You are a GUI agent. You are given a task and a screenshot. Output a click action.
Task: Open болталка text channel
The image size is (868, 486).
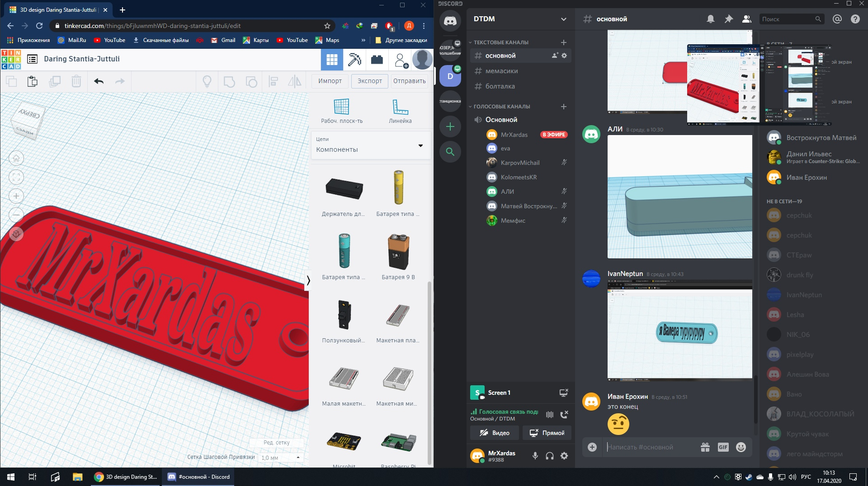click(x=521, y=86)
